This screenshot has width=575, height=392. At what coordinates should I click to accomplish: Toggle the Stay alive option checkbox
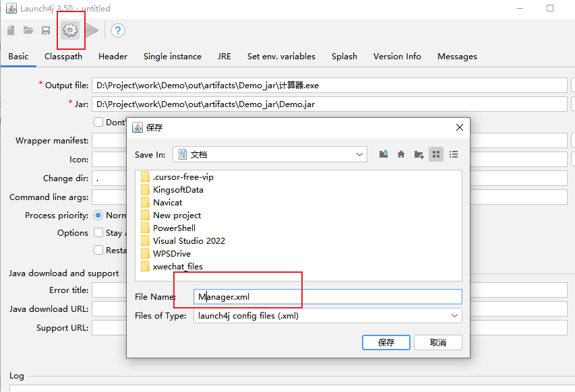[98, 232]
